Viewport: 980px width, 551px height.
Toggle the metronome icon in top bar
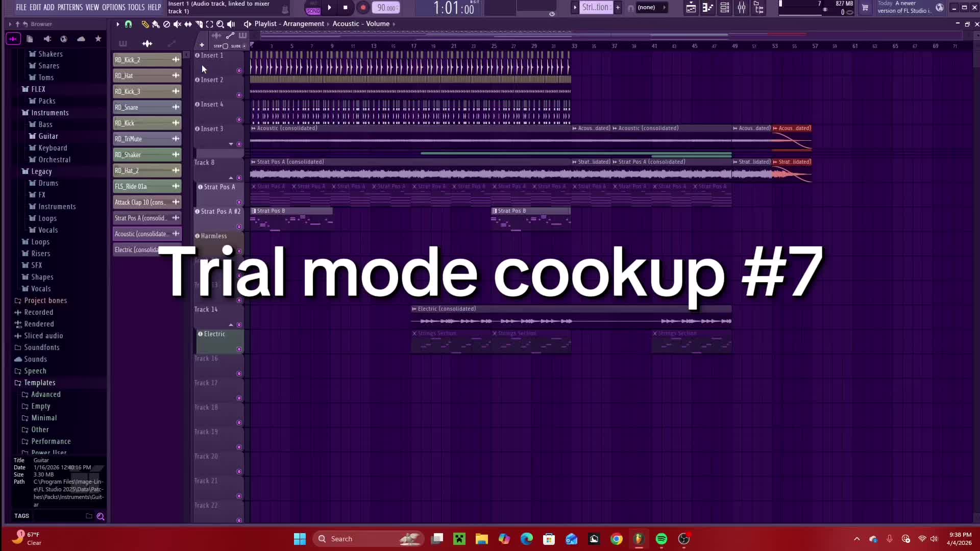pyautogui.click(x=285, y=9)
